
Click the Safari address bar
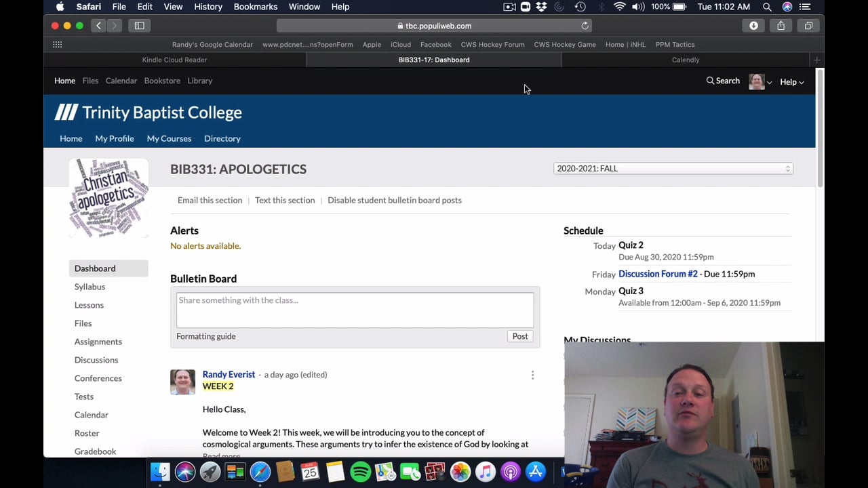(434, 26)
